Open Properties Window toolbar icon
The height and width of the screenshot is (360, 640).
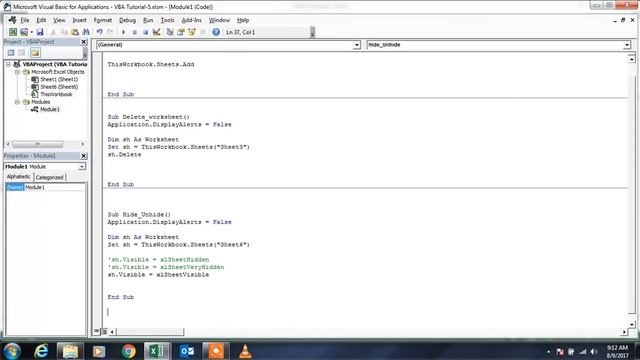click(x=181, y=32)
